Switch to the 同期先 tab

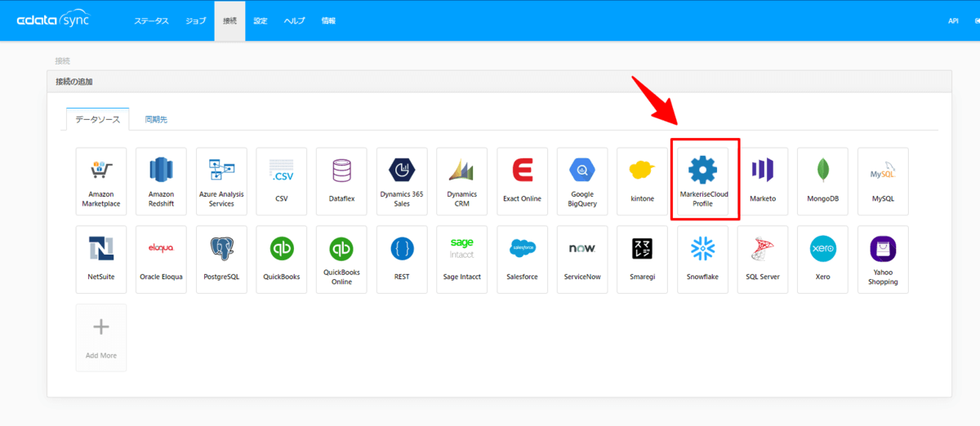pyautogui.click(x=156, y=119)
